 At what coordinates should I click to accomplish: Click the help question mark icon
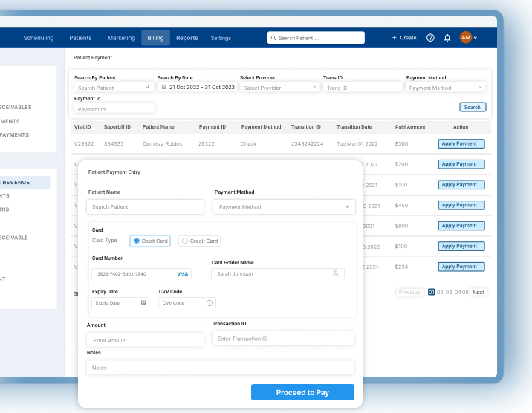(x=430, y=38)
